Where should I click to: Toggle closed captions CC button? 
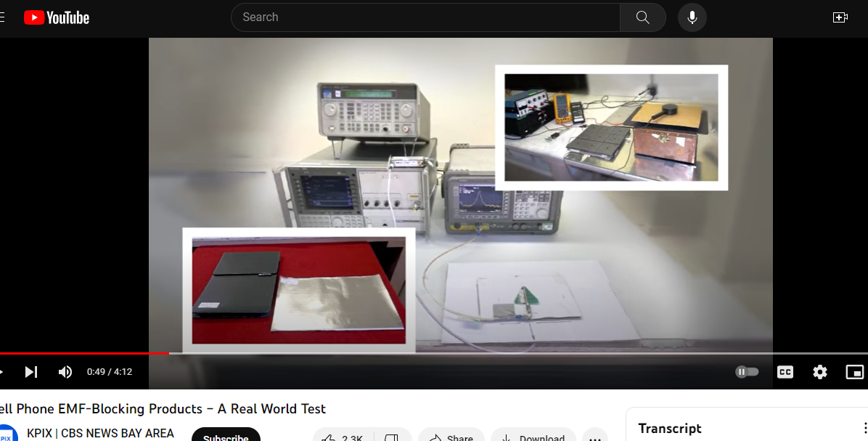pyautogui.click(x=785, y=372)
